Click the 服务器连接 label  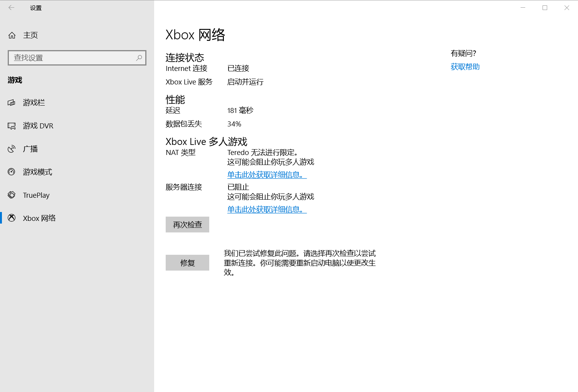(x=184, y=187)
